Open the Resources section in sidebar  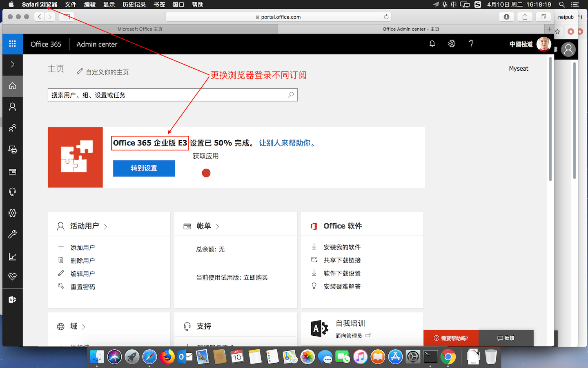coord(12,150)
